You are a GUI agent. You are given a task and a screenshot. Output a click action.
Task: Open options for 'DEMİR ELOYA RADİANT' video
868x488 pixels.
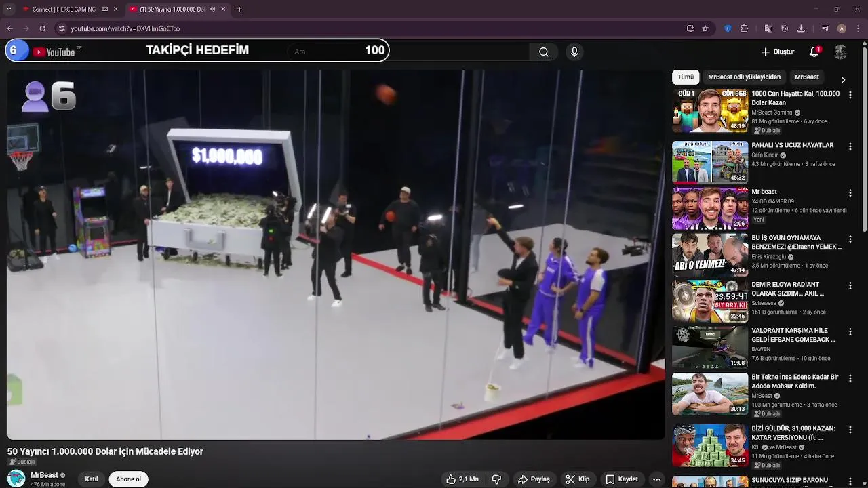pyautogui.click(x=850, y=285)
